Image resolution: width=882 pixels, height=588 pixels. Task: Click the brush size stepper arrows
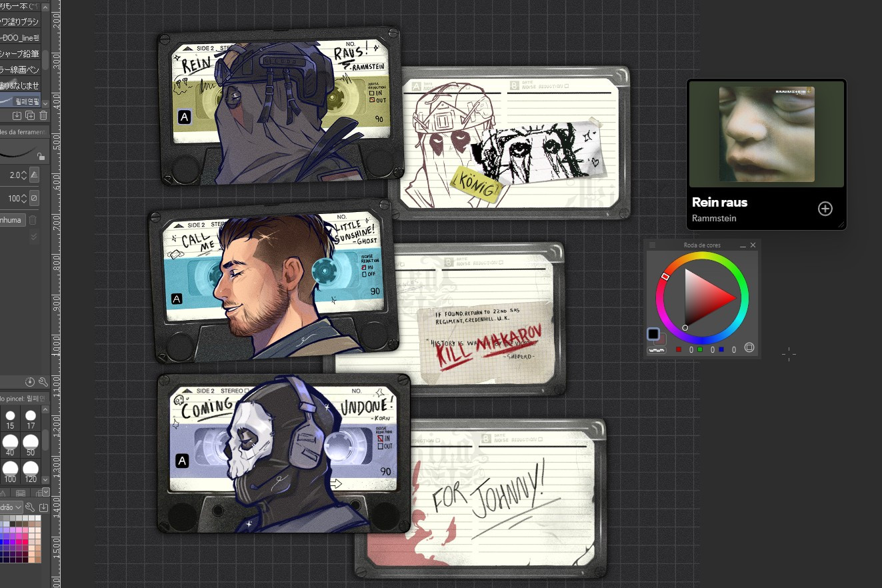(24, 175)
